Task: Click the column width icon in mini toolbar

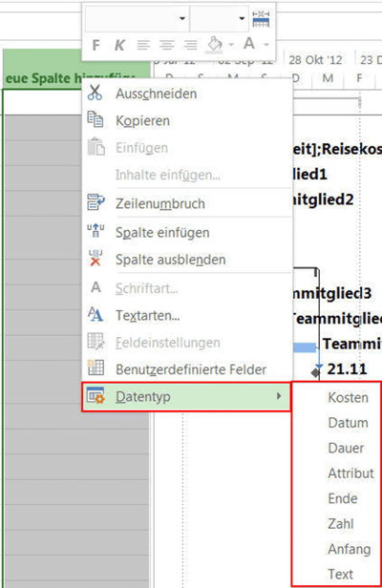Action: pyautogui.click(x=261, y=19)
